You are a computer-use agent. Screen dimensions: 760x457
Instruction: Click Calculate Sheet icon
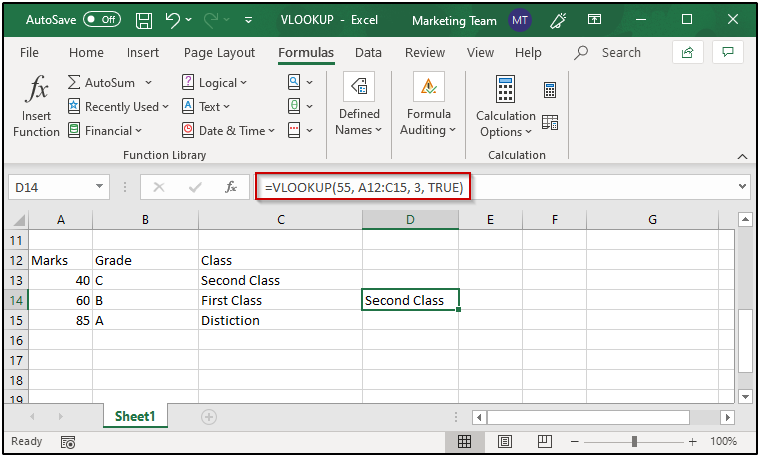click(x=550, y=122)
